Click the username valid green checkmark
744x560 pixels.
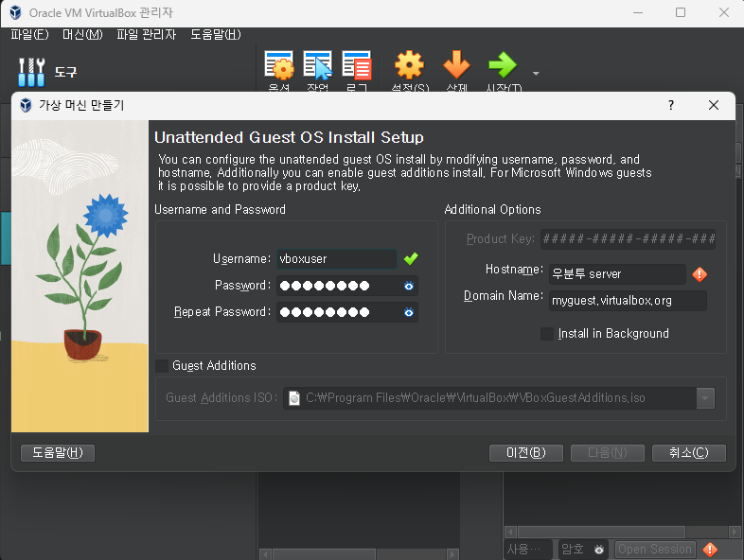(411, 259)
